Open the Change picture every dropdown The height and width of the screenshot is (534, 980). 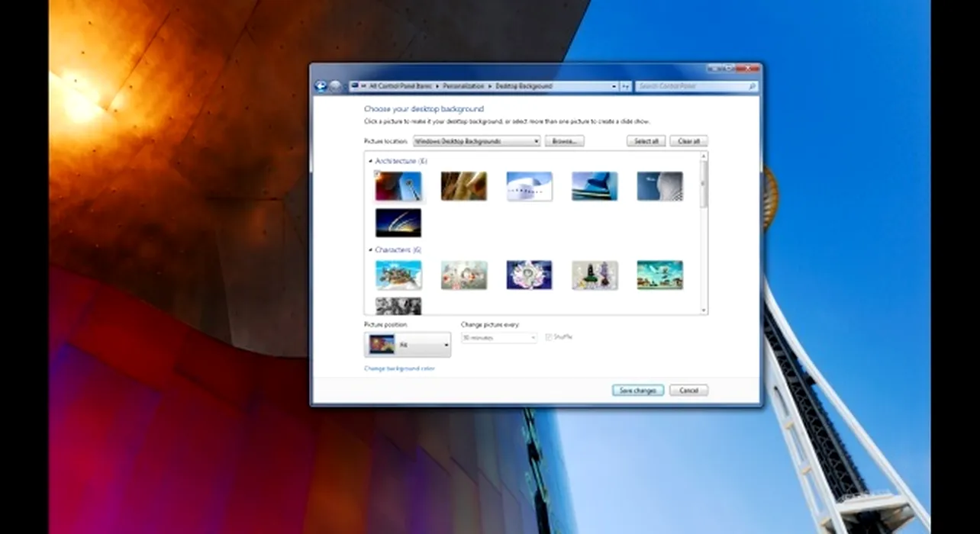click(499, 337)
